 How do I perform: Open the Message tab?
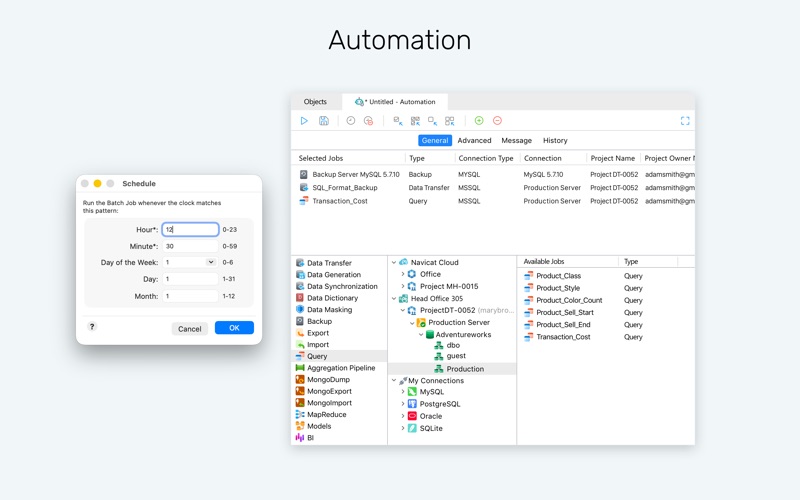(516, 140)
